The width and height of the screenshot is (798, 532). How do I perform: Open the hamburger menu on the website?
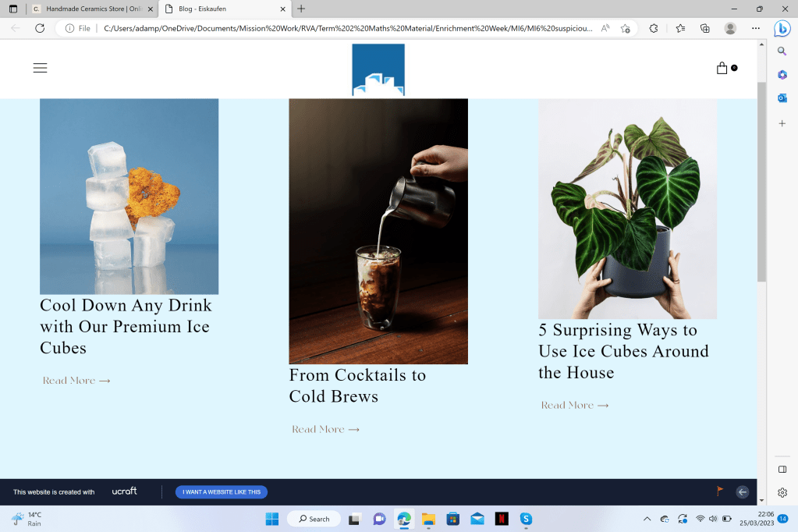(41, 68)
